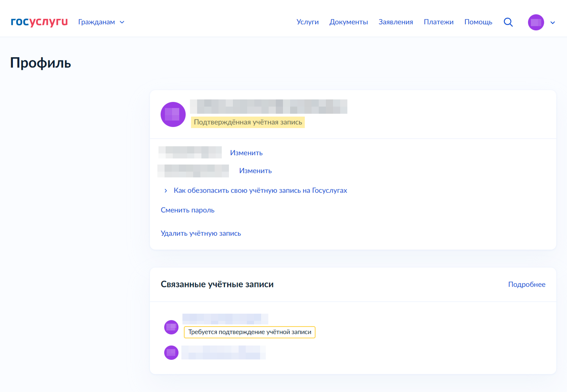567x392 pixels.
Task: Click the 'Связанные учётные записи' heading
Action: 217,284
